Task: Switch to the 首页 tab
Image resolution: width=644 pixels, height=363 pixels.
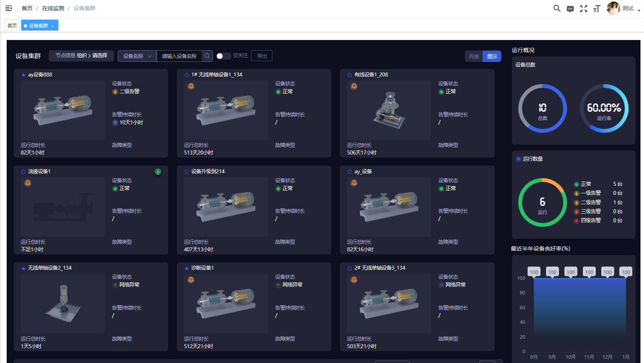Action: pyautogui.click(x=12, y=25)
